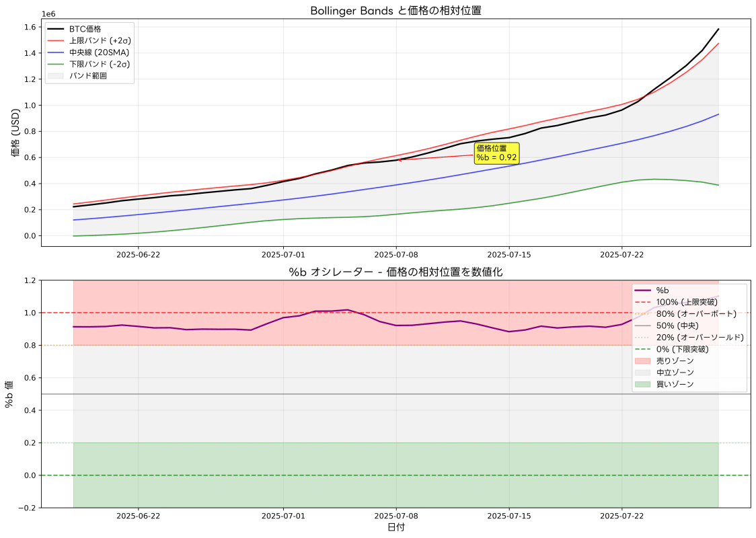This screenshot has width=756, height=538.
Task: Select the green 下限バンド legend marker
Action: click(55, 64)
